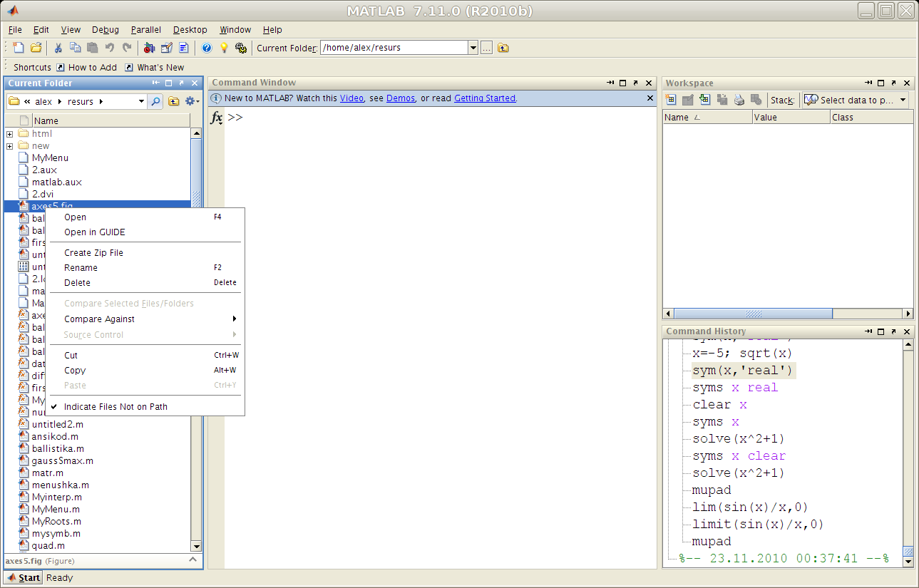Click the Workspace horizontal scrollbar thumb
Viewport: 919px width, 588px height.
tap(753, 313)
